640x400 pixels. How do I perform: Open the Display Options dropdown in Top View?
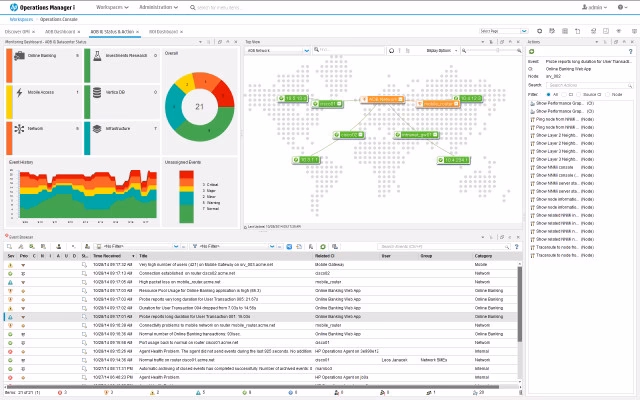[x=440, y=49]
